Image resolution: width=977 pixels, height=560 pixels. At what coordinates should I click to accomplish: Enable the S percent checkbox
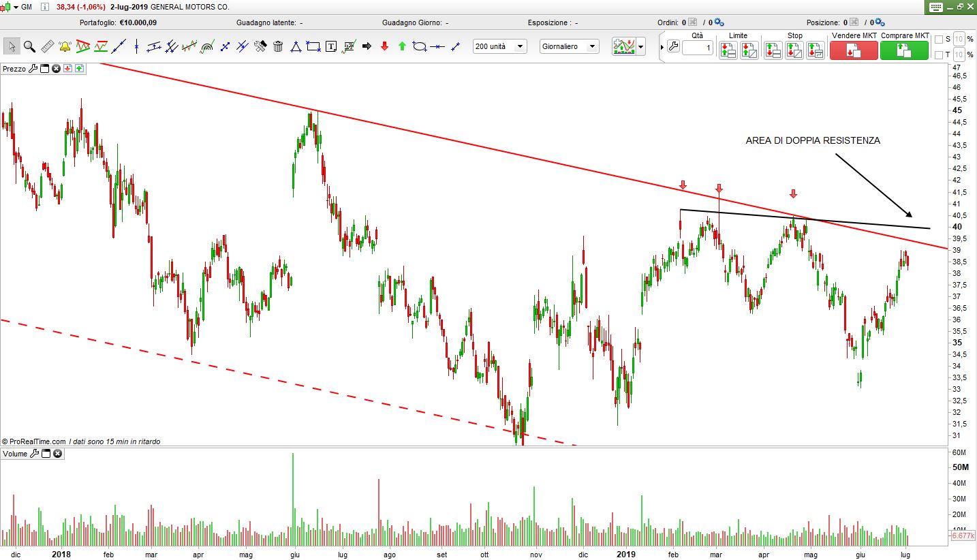pos(938,40)
